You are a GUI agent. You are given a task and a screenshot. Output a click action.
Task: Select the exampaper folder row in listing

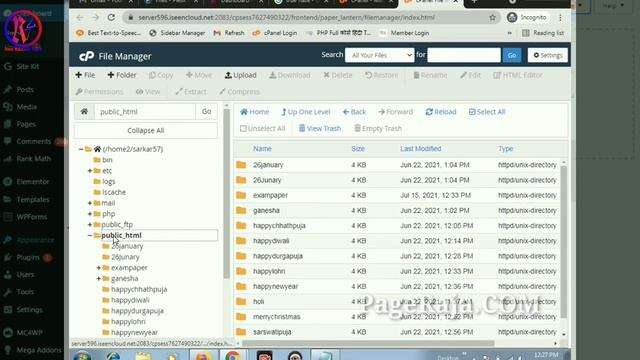(397, 196)
